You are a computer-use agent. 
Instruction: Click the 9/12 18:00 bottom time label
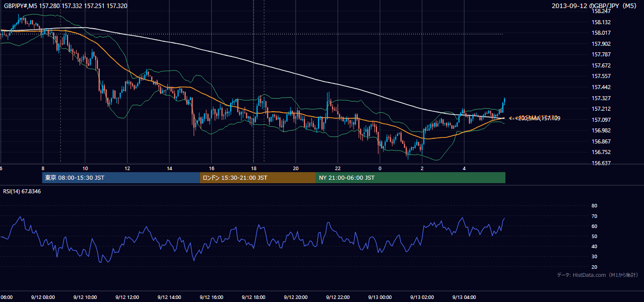253,297
